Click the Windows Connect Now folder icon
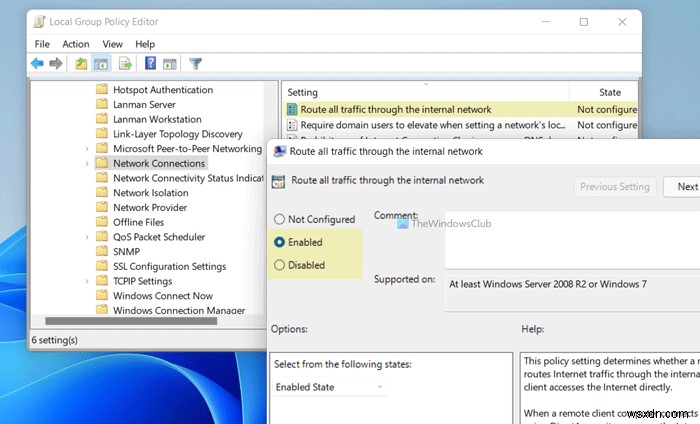This screenshot has width=700, height=424. [102, 295]
